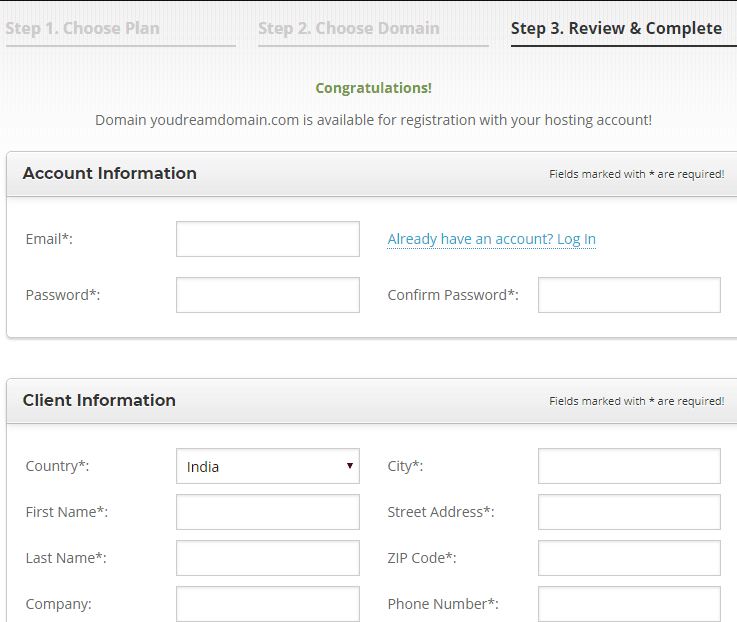
Task: Focus the First Name text box
Action: point(267,512)
